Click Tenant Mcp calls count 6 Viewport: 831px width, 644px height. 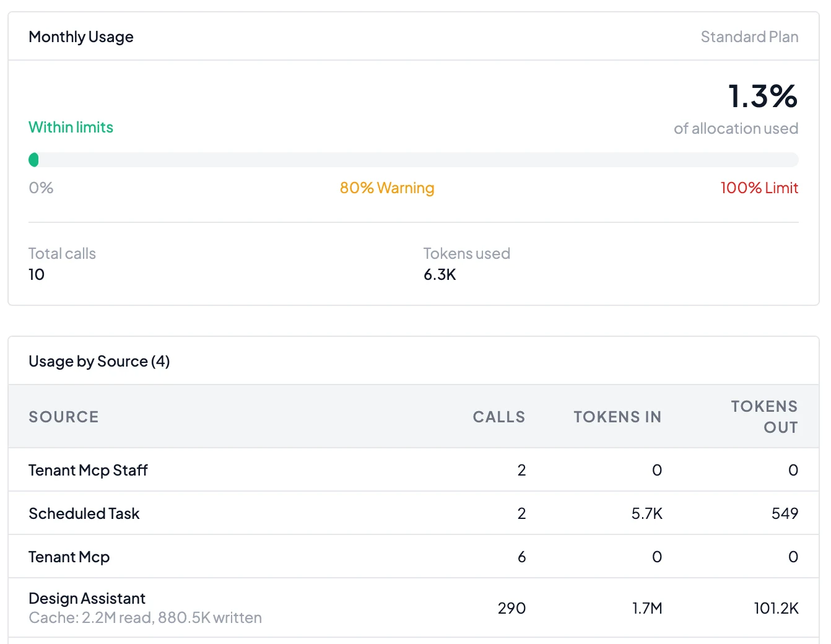tap(521, 557)
